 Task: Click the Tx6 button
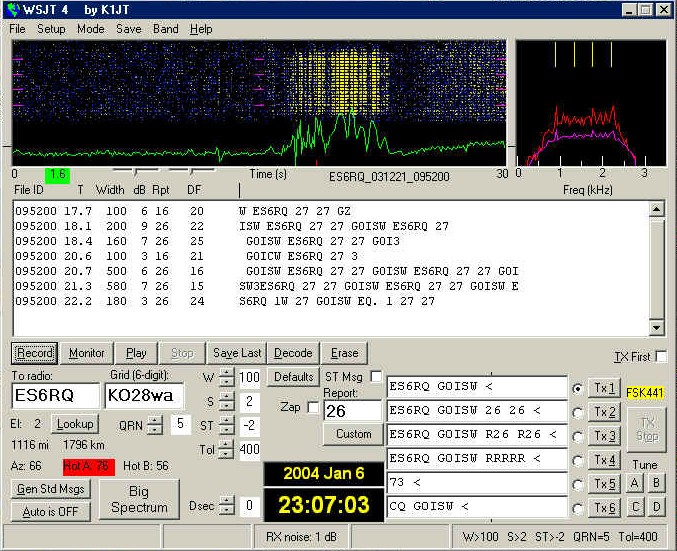tap(604, 508)
